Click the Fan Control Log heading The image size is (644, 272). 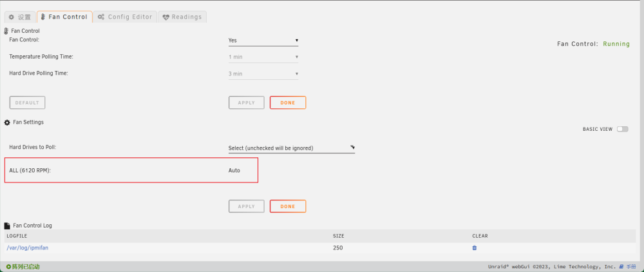32,226
